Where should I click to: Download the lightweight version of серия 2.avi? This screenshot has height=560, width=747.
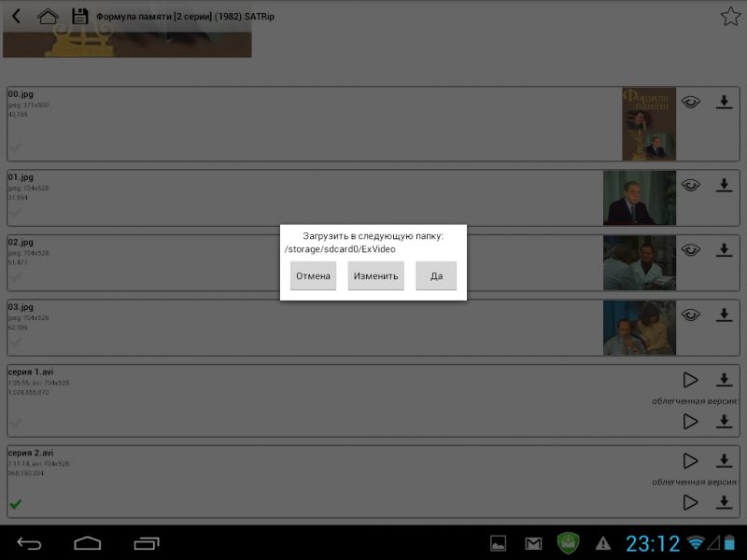724,502
